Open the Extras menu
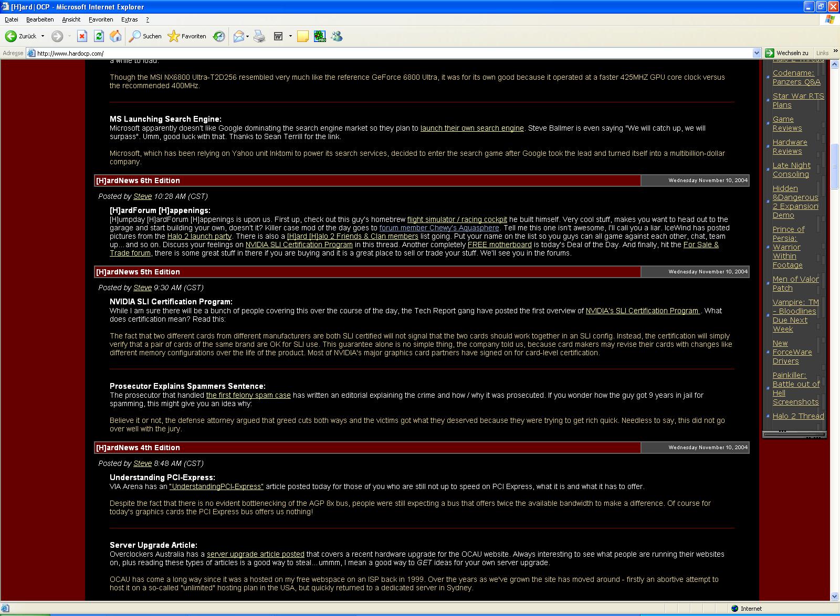The width and height of the screenshot is (840, 616). 129,19
